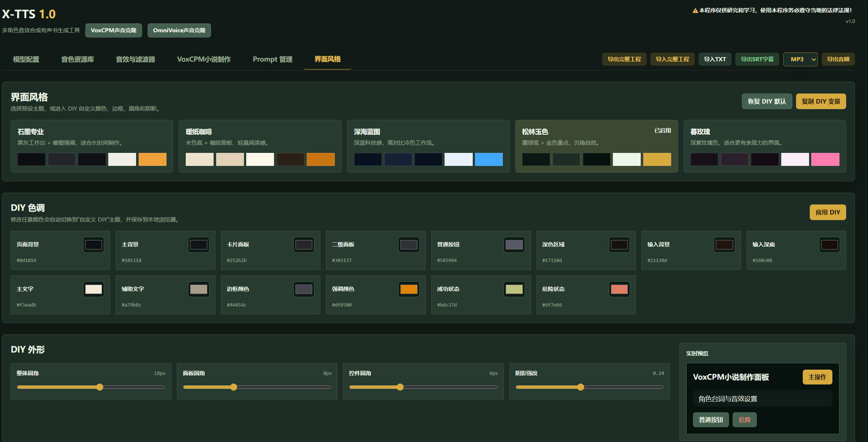Open the 主文字 color swatch
Viewport: 868px width, 442px height.
pyautogui.click(x=93, y=289)
